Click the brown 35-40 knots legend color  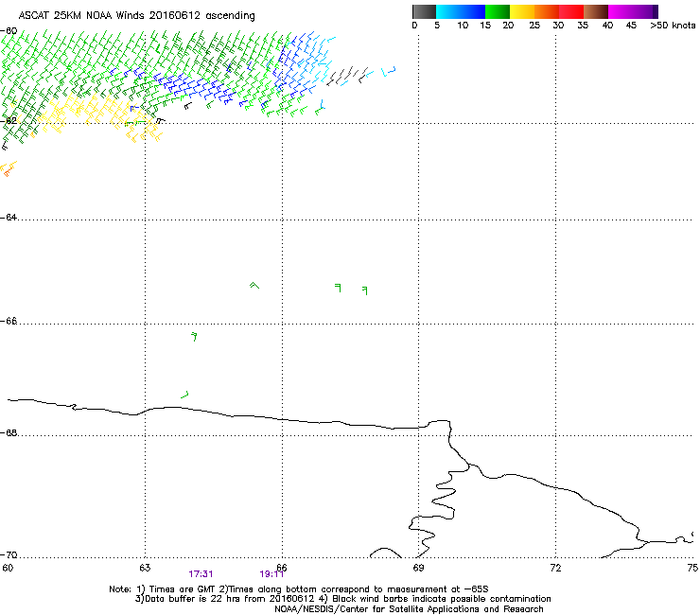coord(596,11)
